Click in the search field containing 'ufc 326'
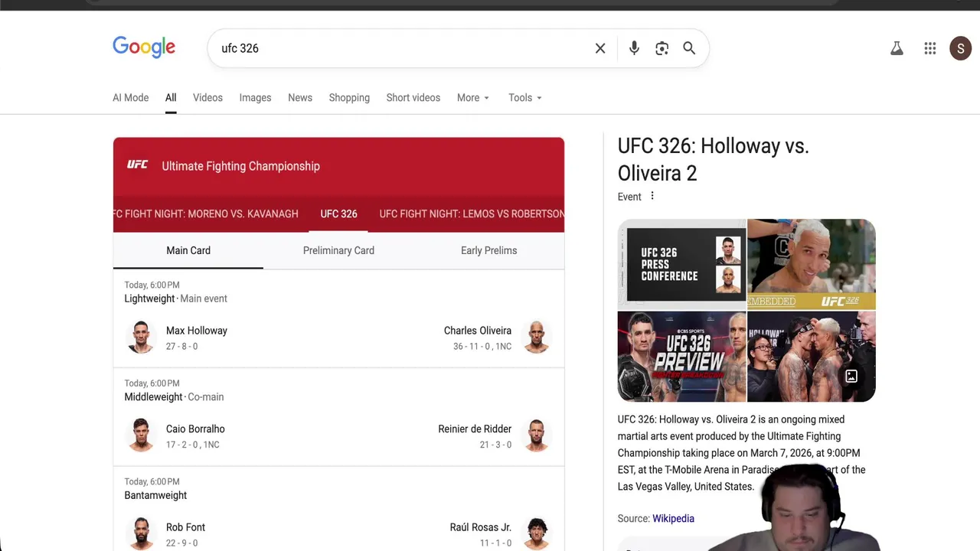 tap(402, 48)
